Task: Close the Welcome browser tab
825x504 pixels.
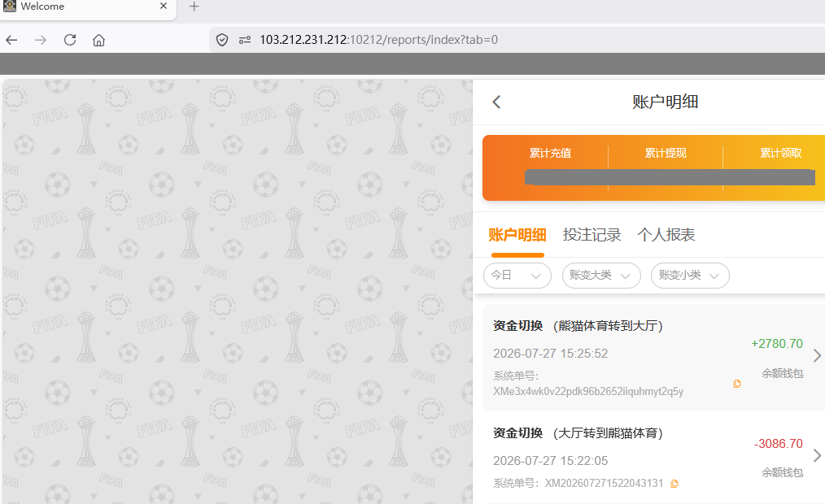Action: click(163, 7)
